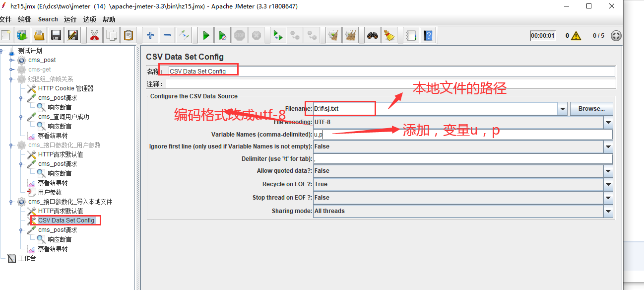The image size is (644, 290).
Task: Open the 编辑 menu
Action: coord(24,19)
